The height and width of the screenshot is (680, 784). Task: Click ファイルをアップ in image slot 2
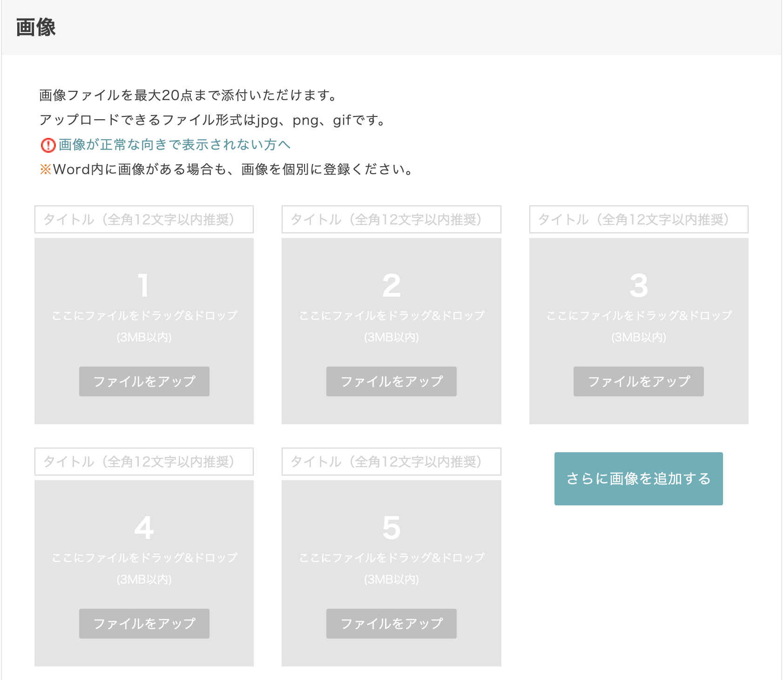[391, 381]
